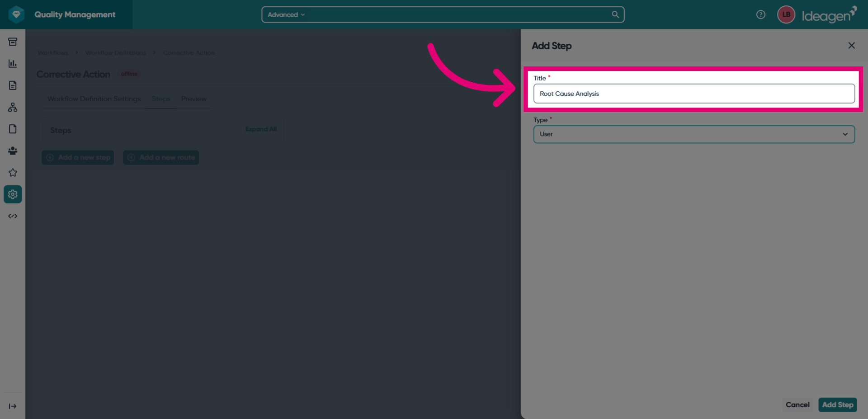Click Add a new route button

pos(161,157)
